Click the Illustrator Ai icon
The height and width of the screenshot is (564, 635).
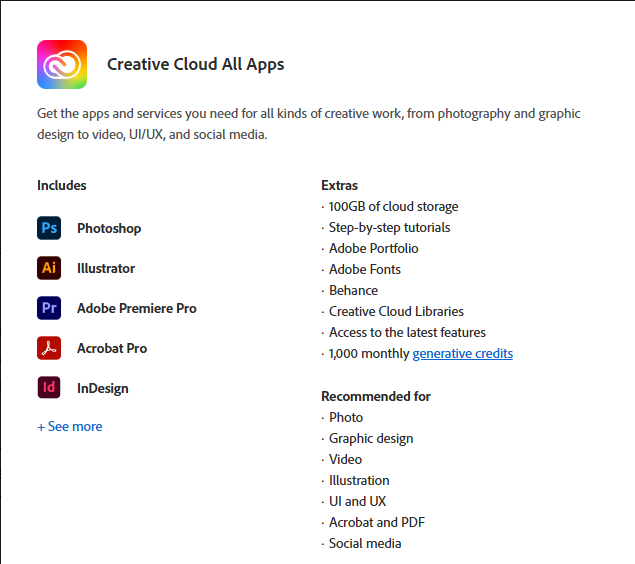click(49, 268)
